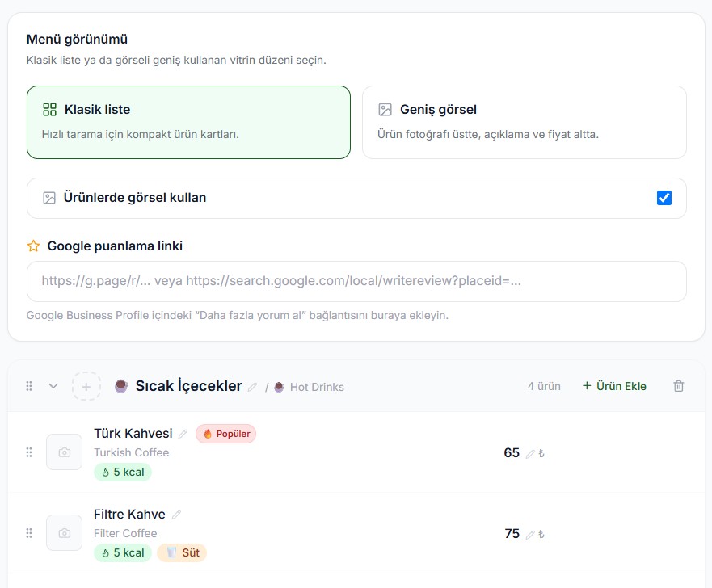Click the Türk Kahvesi camera photo placeholder
Viewport: 712px width, 588px height.
pos(65,451)
